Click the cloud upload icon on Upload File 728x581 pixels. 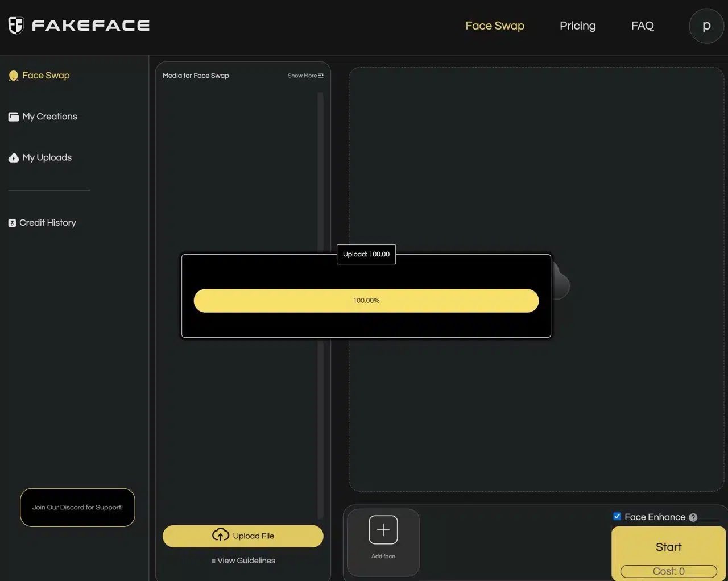point(221,535)
